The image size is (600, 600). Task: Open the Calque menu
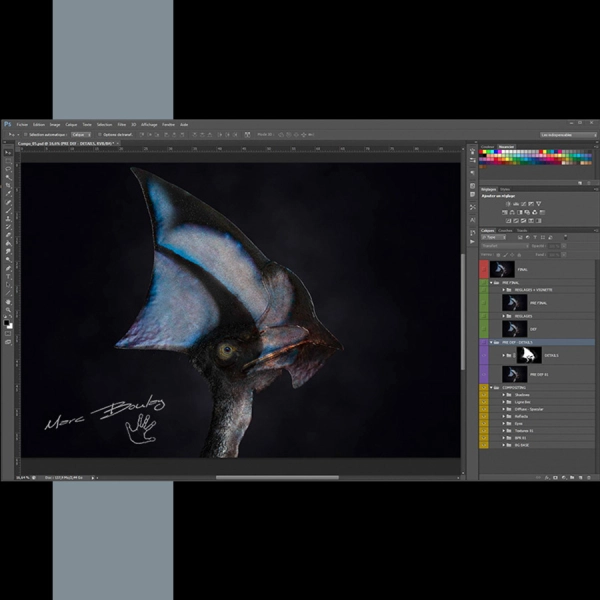click(x=71, y=125)
